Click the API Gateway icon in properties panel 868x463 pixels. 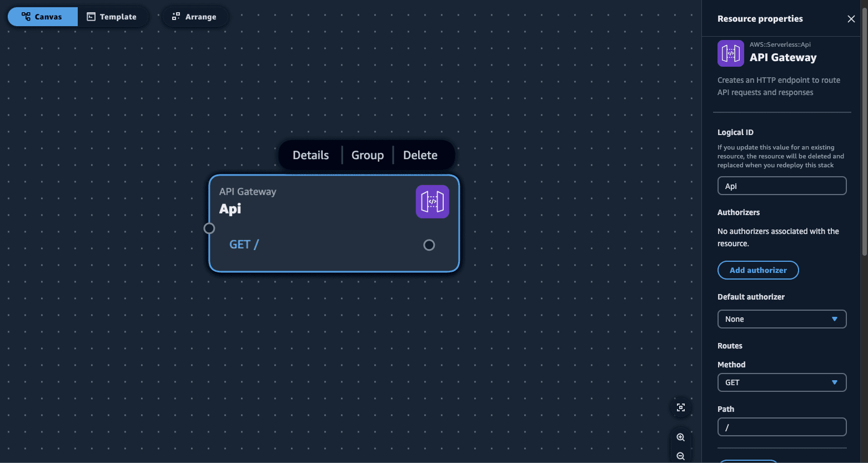pos(731,53)
